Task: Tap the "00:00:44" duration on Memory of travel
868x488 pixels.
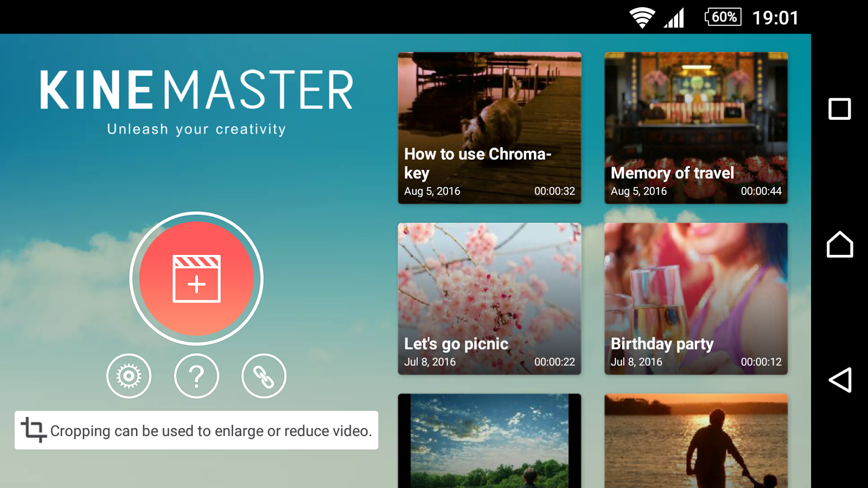Action: [761, 191]
